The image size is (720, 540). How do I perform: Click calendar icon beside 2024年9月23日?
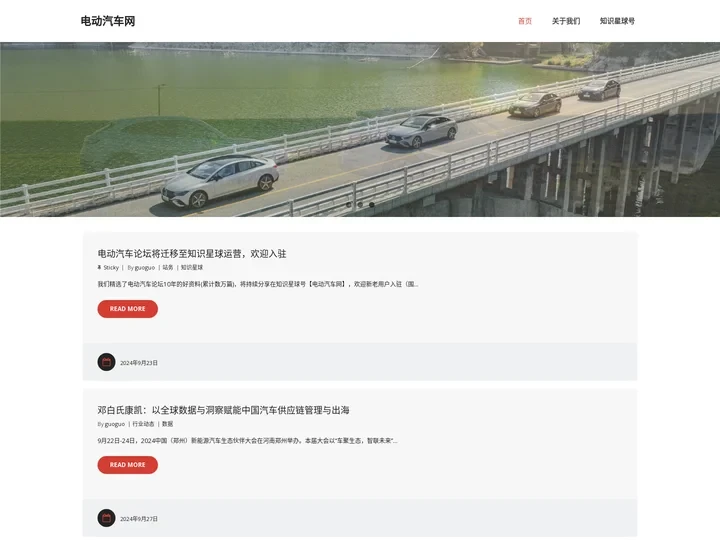[x=107, y=362]
